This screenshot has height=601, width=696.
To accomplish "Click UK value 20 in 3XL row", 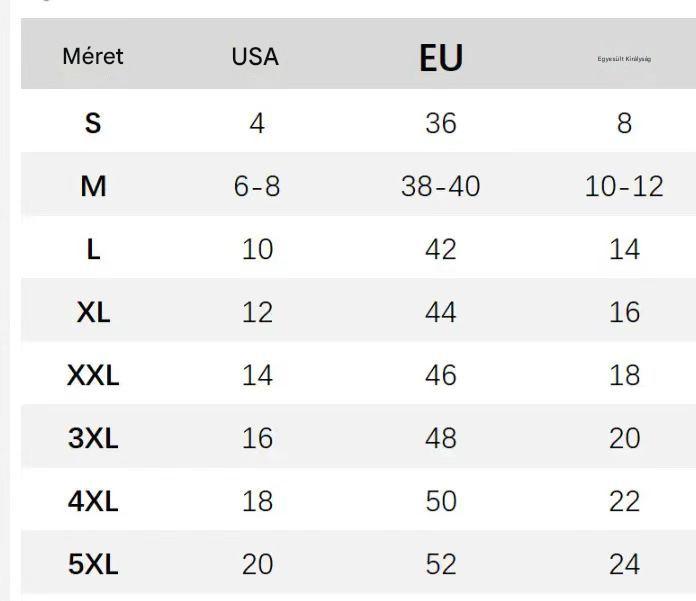I will click(624, 438).
